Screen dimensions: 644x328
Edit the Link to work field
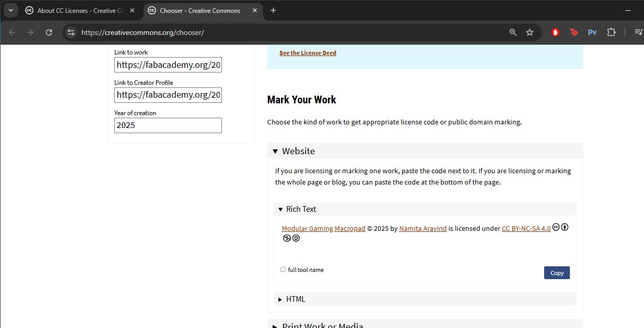click(168, 65)
